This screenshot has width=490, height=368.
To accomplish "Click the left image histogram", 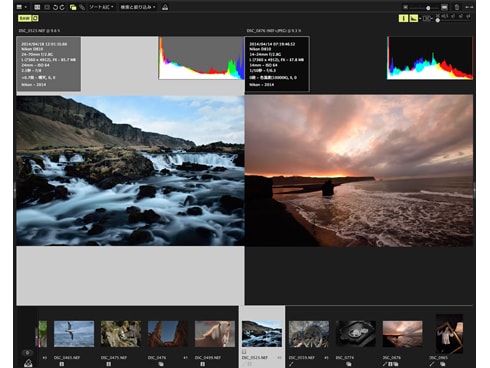I will click(201, 58).
